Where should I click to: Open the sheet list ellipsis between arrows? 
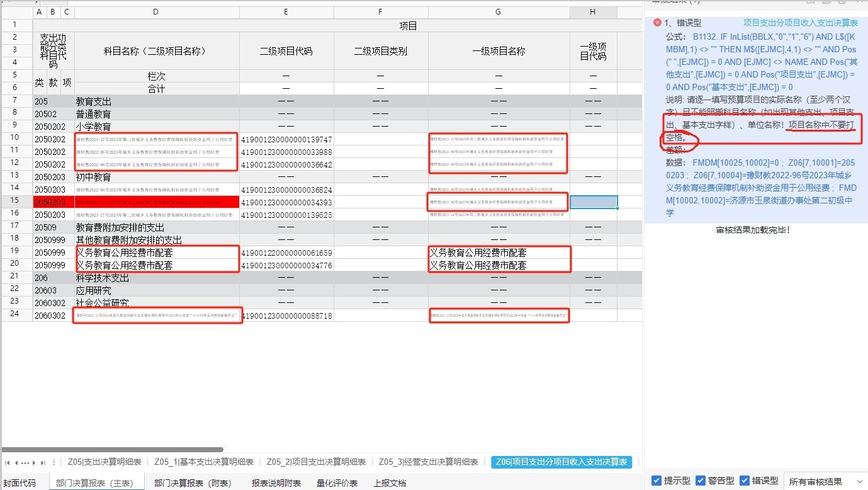(x=25, y=462)
